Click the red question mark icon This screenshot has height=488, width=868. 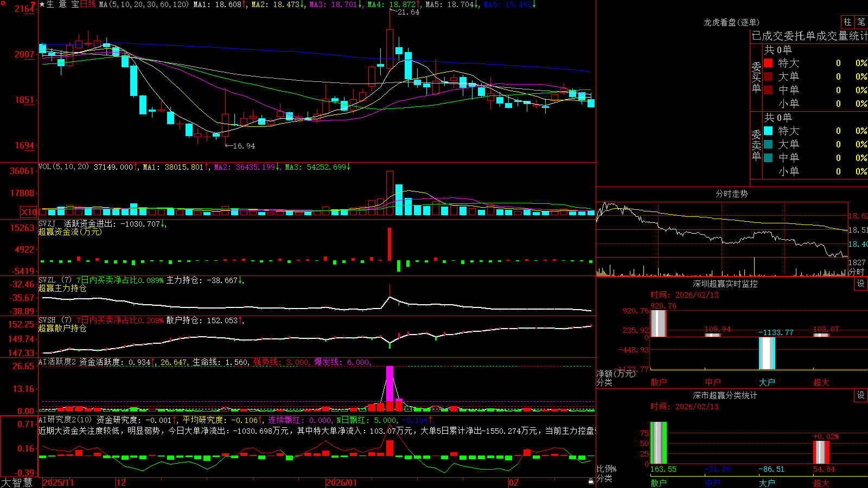coord(34,5)
